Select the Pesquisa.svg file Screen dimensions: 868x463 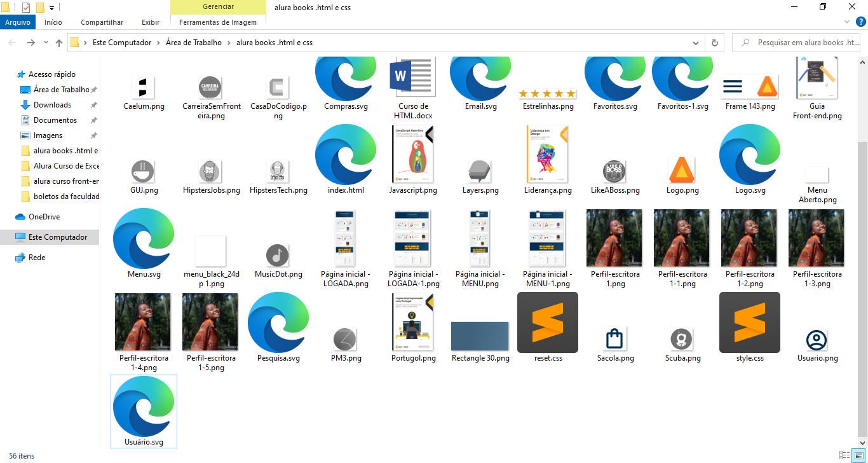[x=278, y=322]
